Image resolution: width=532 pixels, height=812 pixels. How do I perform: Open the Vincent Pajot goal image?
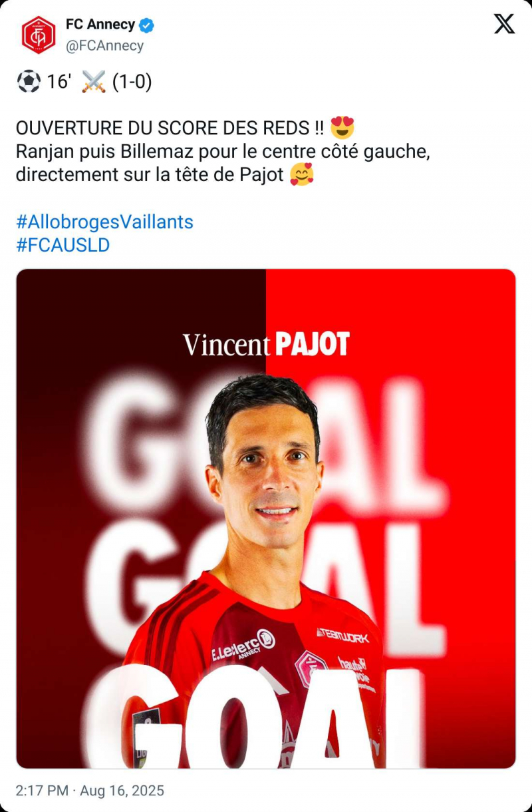[x=266, y=518]
